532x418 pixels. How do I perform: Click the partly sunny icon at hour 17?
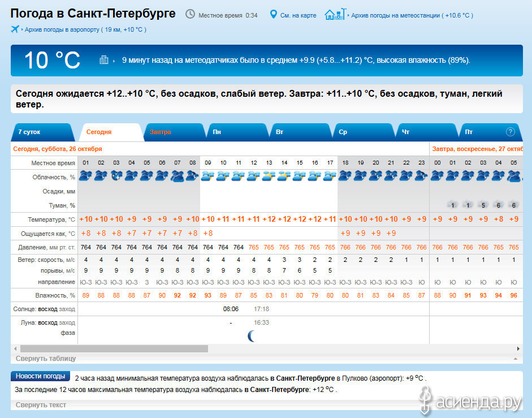pos(330,176)
